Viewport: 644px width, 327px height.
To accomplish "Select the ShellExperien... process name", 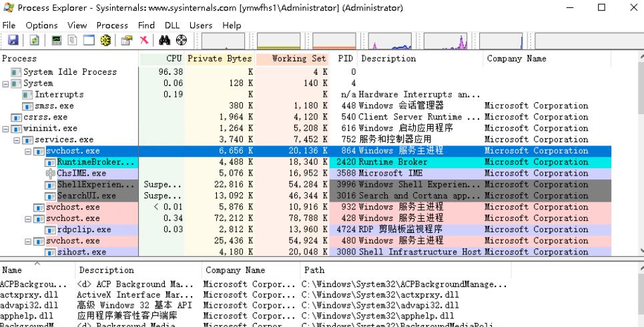I will coord(95,185).
